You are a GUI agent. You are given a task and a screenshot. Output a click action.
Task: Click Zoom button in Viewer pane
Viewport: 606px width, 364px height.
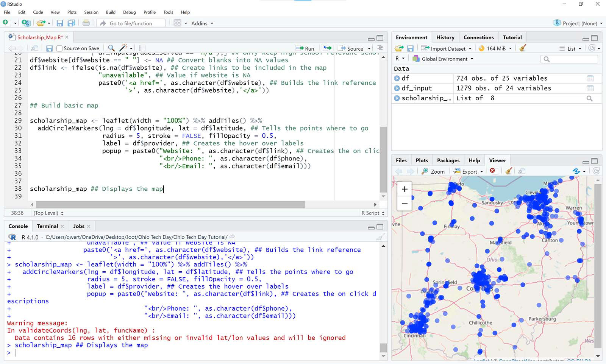pos(433,171)
